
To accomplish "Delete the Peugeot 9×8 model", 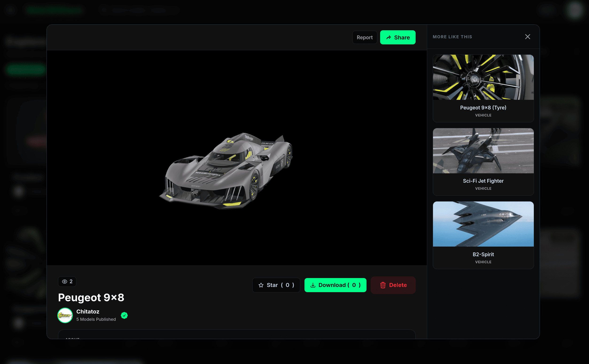I will tap(393, 285).
